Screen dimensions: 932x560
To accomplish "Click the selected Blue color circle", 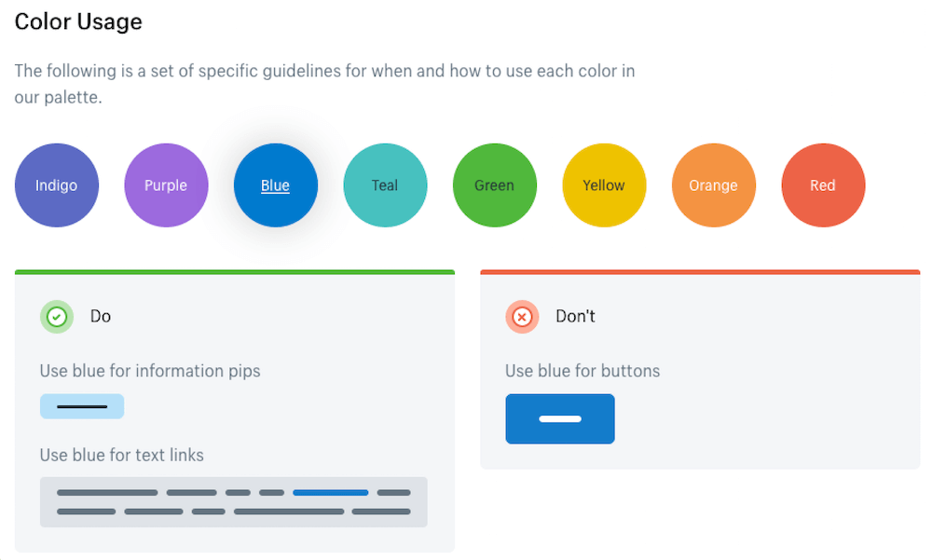I will 275,185.
